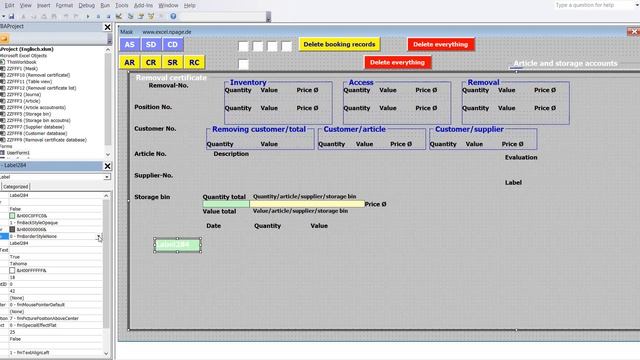Select rightmost white box in the row of four
640x360 pixels.
(287, 46)
